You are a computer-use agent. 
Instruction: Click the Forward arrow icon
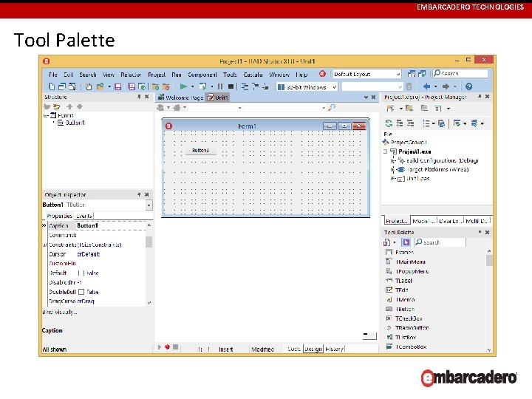[446, 86]
